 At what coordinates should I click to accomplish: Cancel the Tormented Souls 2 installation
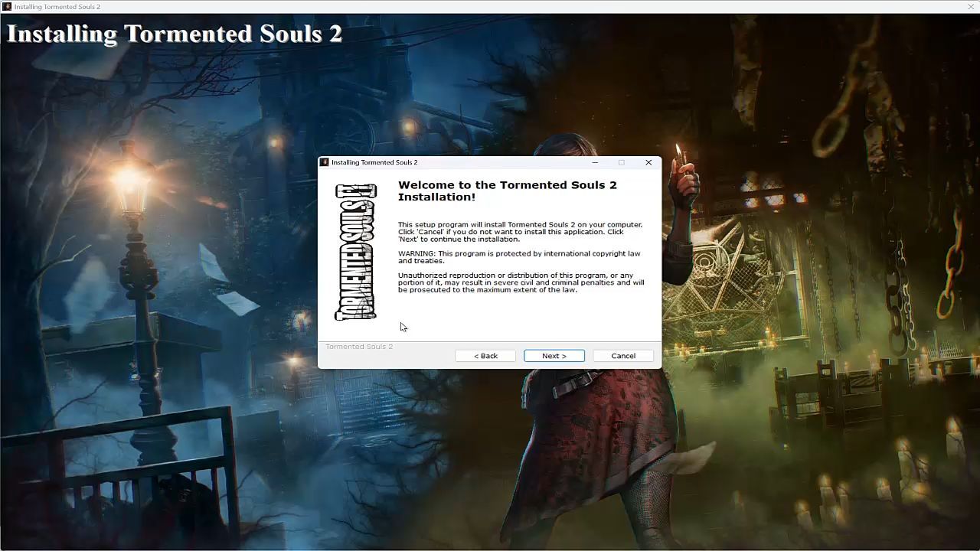(x=622, y=356)
